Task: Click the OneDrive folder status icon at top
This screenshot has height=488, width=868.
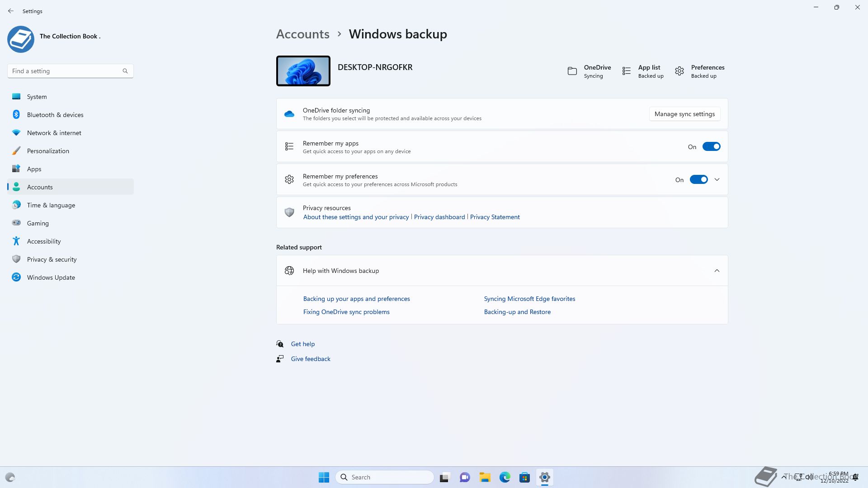Action: point(572,71)
